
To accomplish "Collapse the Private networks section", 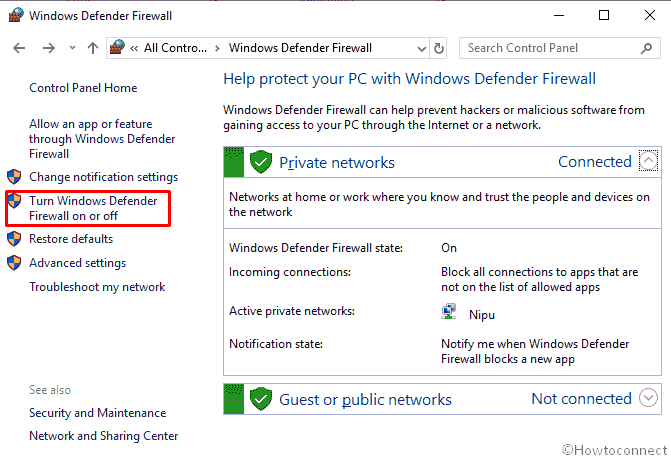I will pos(648,161).
